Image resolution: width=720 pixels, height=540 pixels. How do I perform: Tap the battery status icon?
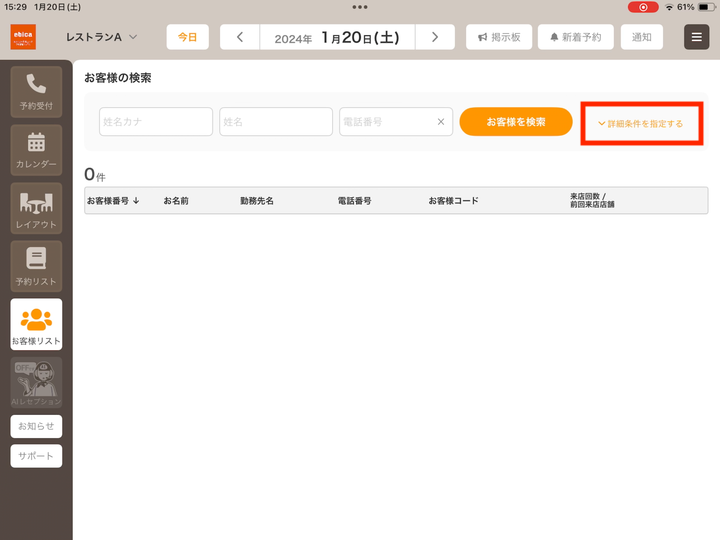(706, 7)
